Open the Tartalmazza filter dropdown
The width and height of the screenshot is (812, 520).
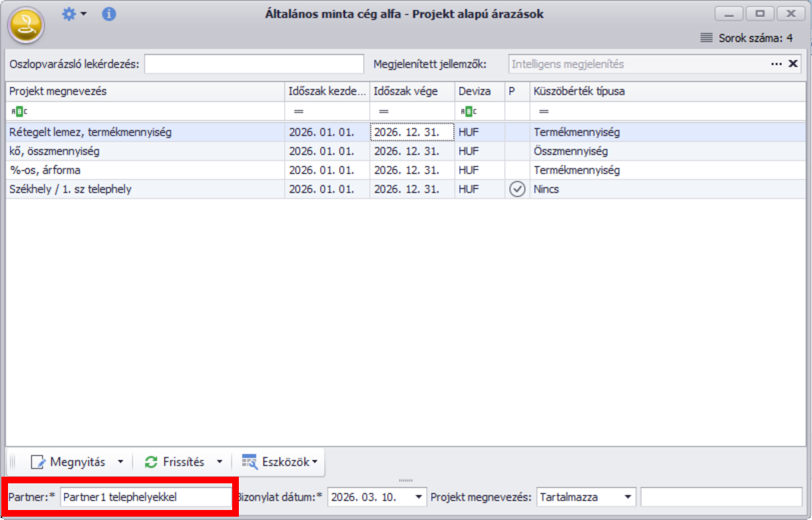(x=627, y=497)
